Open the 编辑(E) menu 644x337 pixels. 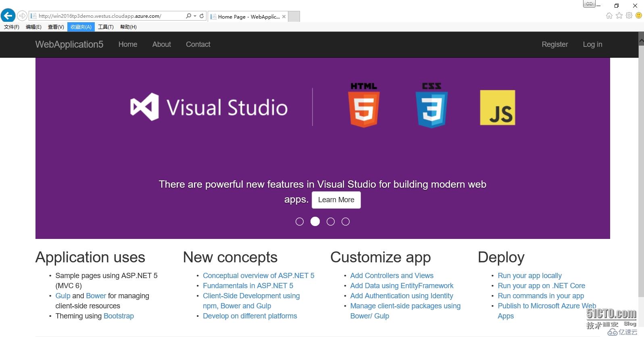33,27
